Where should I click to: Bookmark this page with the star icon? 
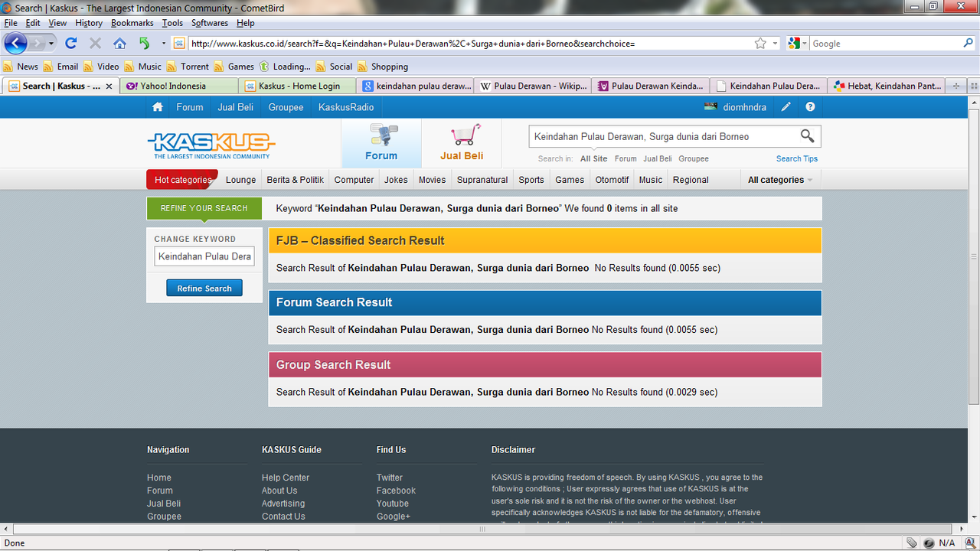click(x=760, y=44)
